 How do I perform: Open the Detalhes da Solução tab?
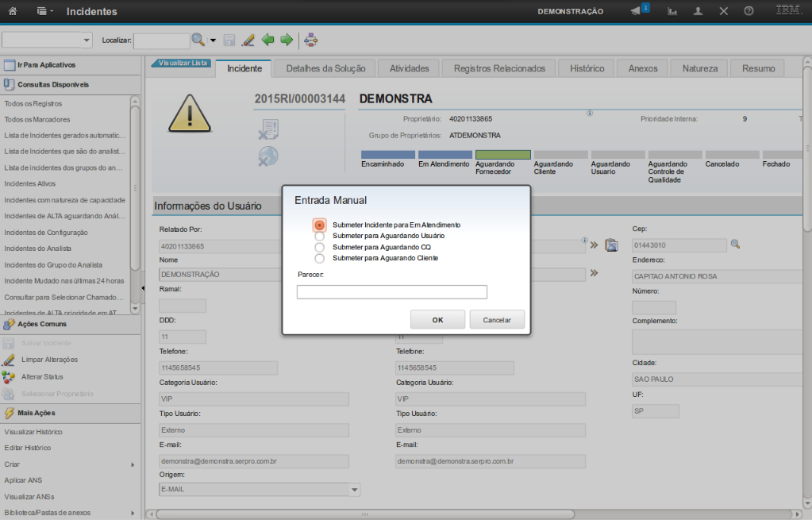(x=325, y=68)
